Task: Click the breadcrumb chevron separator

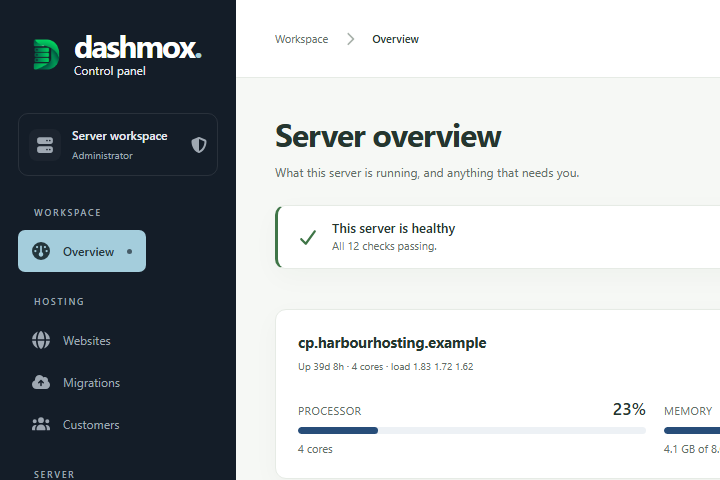Action: coord(350,39)
